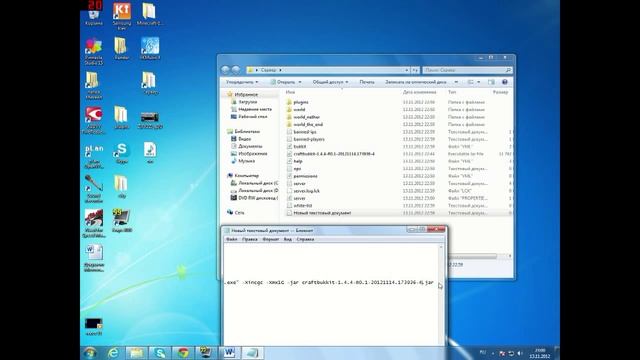The image size is (640, 360).
Task: Open the Формат menu in Notepad
Action: (271, 239)
